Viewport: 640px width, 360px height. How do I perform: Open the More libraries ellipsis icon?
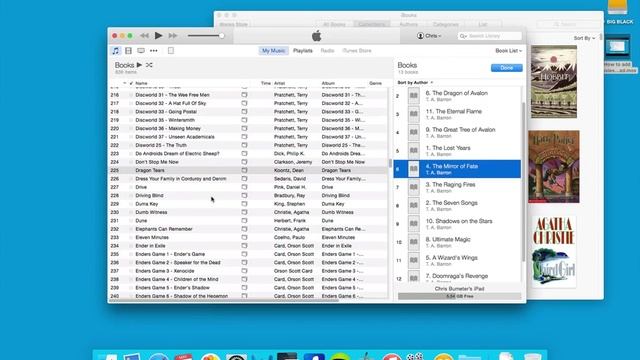pos(153,51)
